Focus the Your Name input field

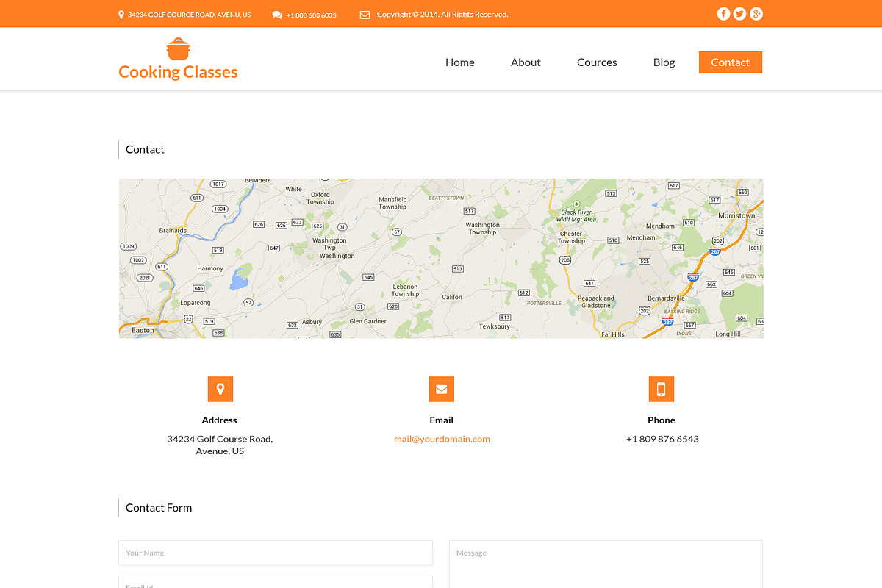click(276, 553)
